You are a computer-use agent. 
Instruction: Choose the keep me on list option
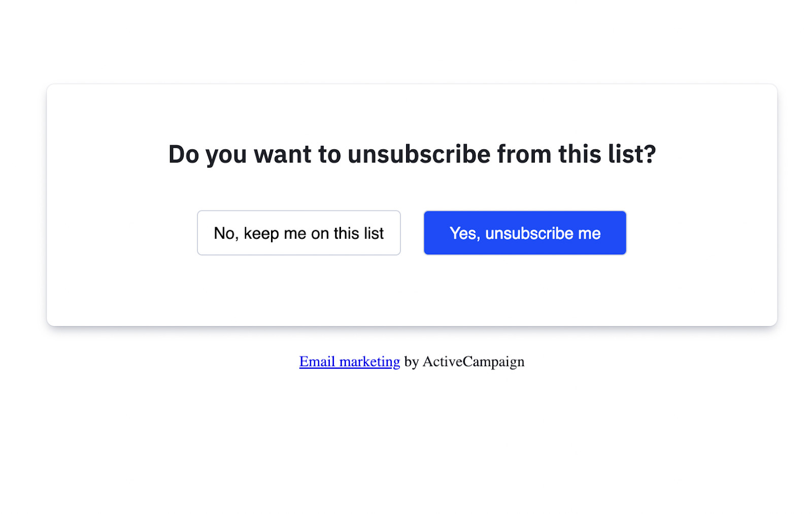click(x=298, y=233)
